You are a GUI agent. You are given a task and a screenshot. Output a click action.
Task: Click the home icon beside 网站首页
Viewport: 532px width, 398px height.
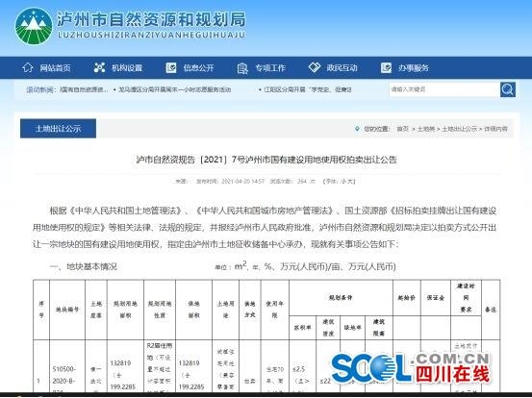(28, 68)
